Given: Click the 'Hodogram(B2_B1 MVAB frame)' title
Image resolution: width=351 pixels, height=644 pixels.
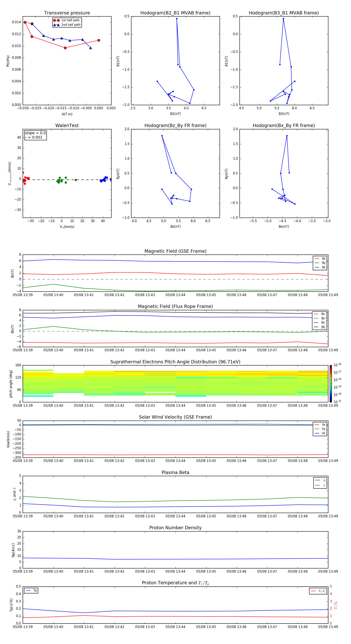Looking at the screenshot, I should click(x=175, y=13).
